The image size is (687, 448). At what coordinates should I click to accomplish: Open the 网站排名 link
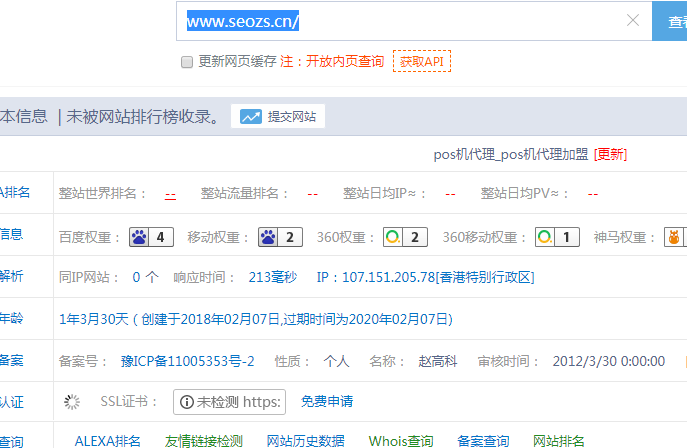(559, 441)
